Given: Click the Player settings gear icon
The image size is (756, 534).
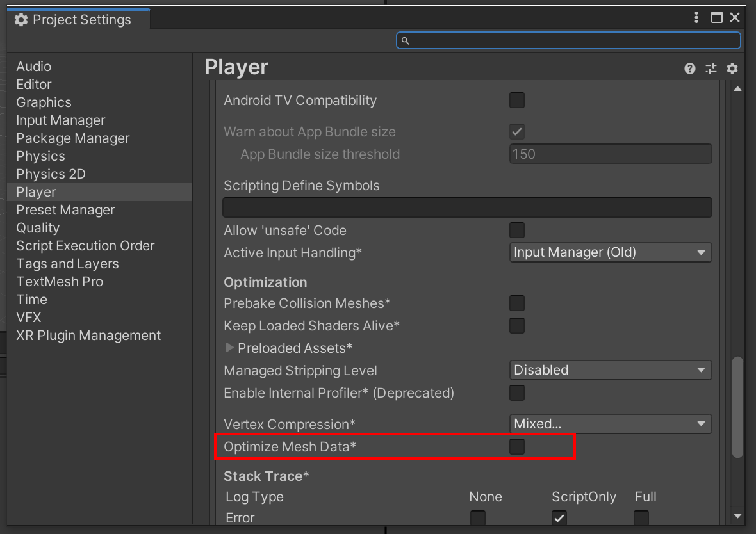Looking at the screenshot, I should coord(732,69).
